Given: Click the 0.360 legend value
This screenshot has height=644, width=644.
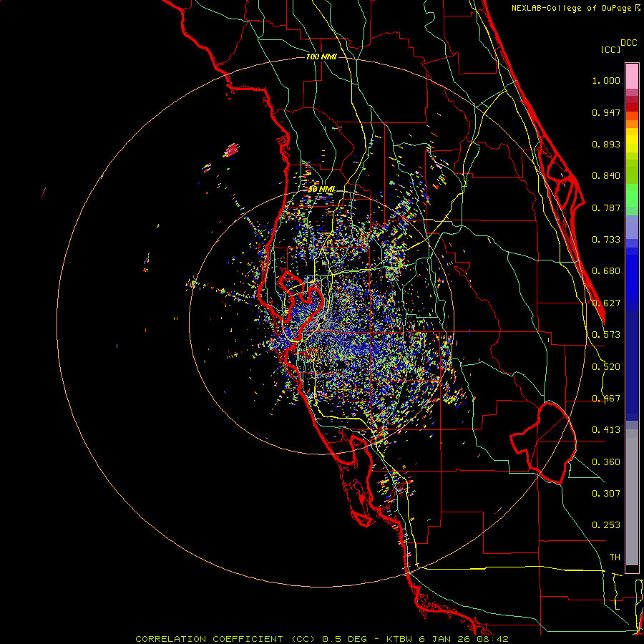Looking at the screenshot, I should pyautogui.click(x=606, y=462).
